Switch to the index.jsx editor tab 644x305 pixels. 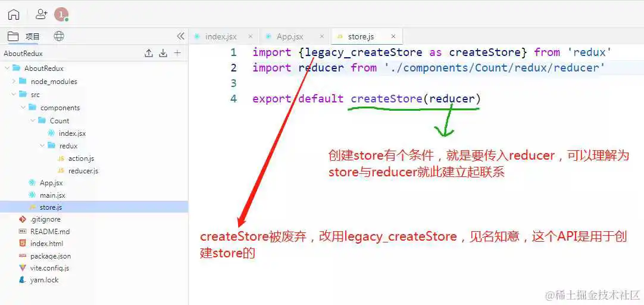pyautogui.click(x=221, y=36)
